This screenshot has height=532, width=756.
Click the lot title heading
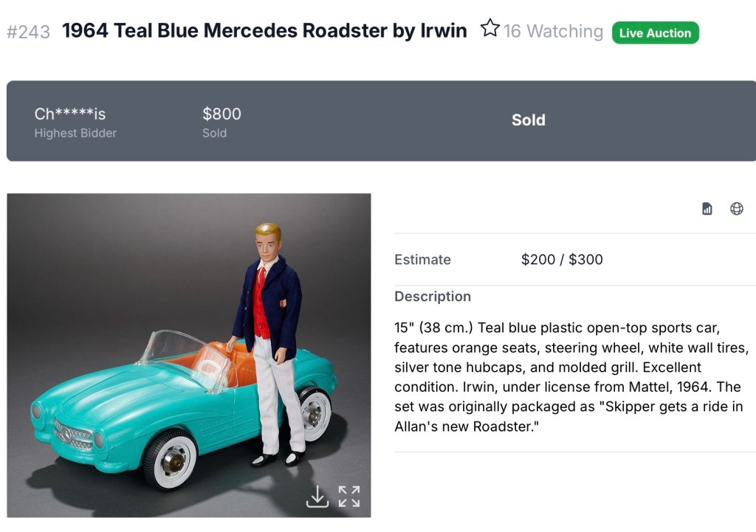tap(264, 31)
